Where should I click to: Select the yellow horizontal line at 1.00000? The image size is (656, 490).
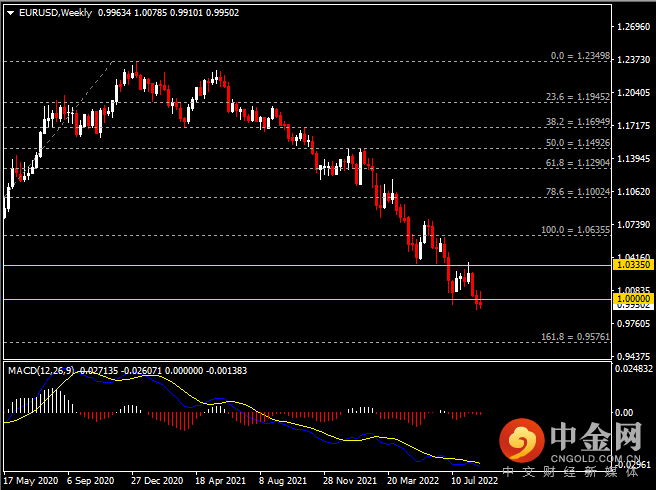tap(308, 300)
